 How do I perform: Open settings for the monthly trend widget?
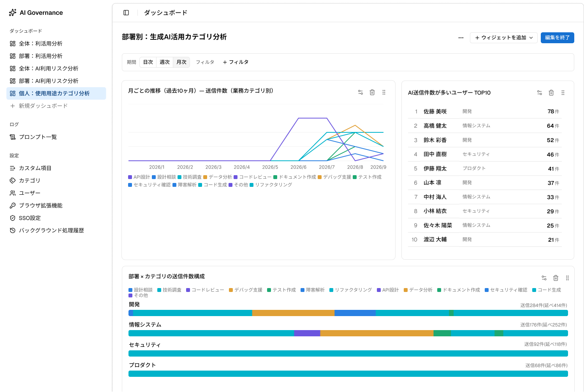tap(361, 92)
